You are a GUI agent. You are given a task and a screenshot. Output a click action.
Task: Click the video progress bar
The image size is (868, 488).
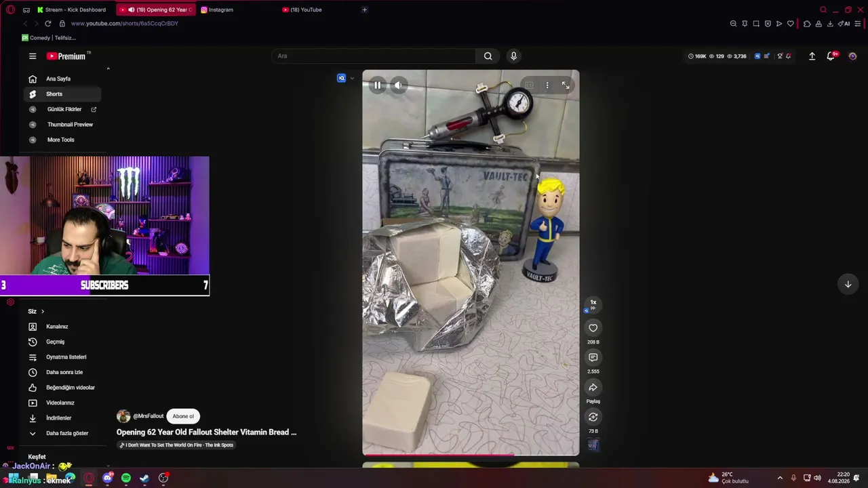[x=471, y=455]
